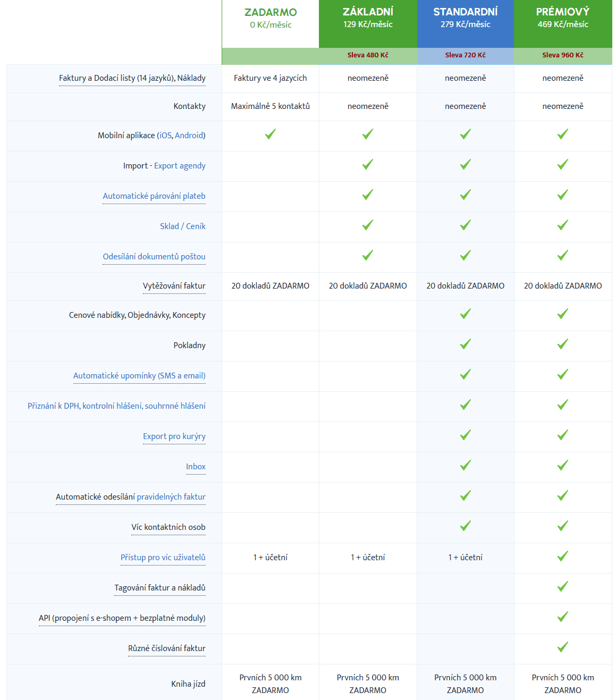This screenshot has height=700, width=616.
Task: Click the STANDARDNÍ checkmark in the Pokladny row
Action: tap(465, 344)
